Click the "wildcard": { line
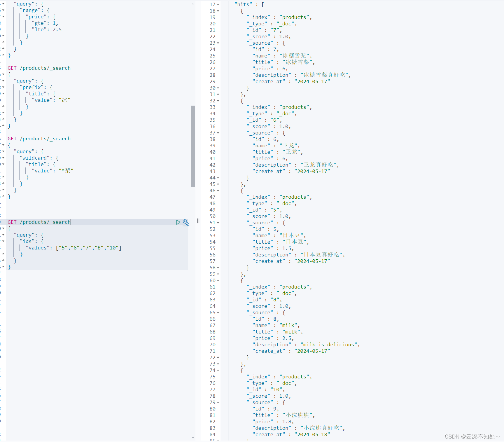 point(39,158)
